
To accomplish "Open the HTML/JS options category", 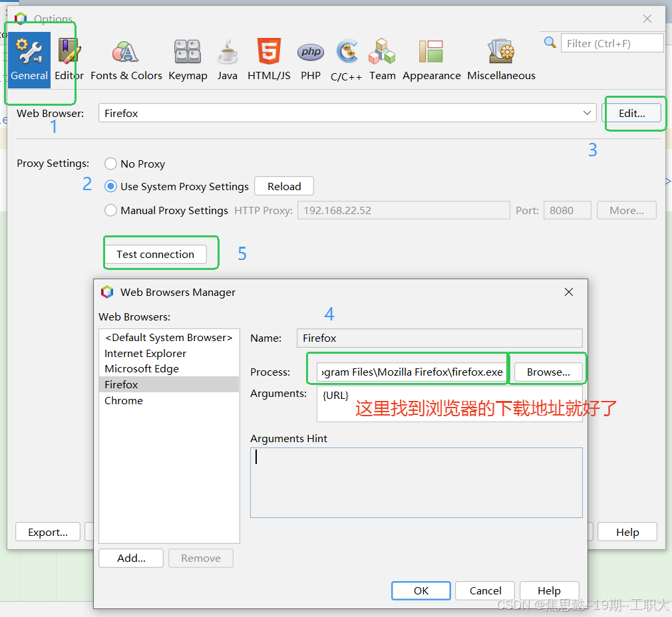I will [269, 60].
